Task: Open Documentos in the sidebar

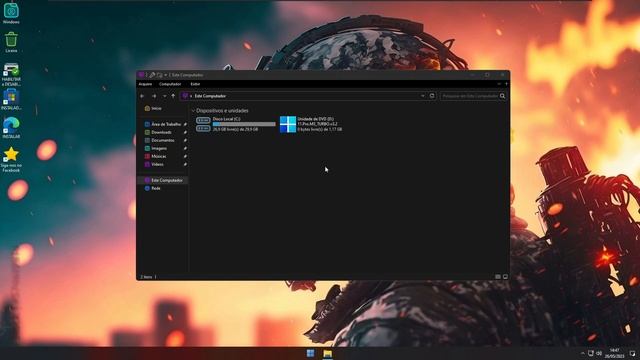Action: tap(160, 140)
